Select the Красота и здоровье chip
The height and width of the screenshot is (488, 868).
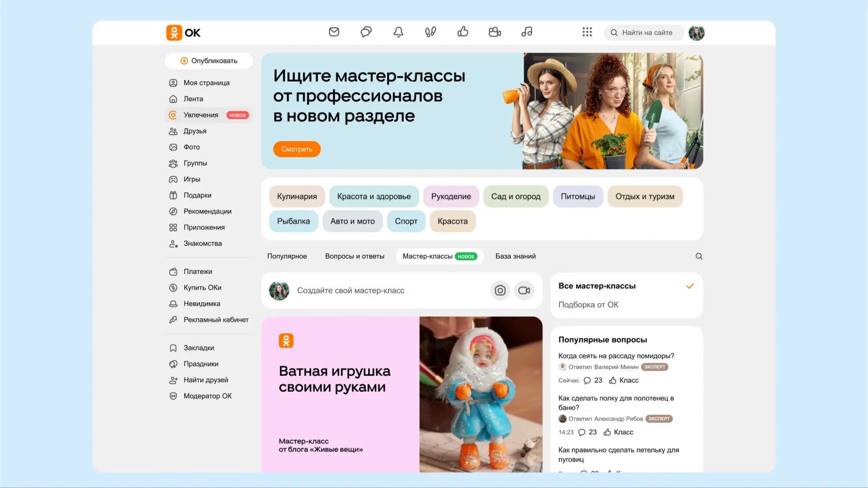point(374,197)
